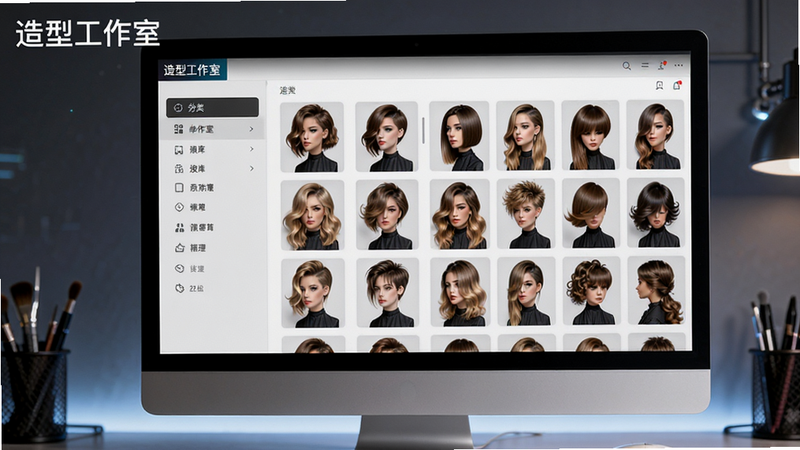Screen dimensions: 800x450
Task: Click the round compass-like sidebar icon
Action: click(x=179, y=207)
